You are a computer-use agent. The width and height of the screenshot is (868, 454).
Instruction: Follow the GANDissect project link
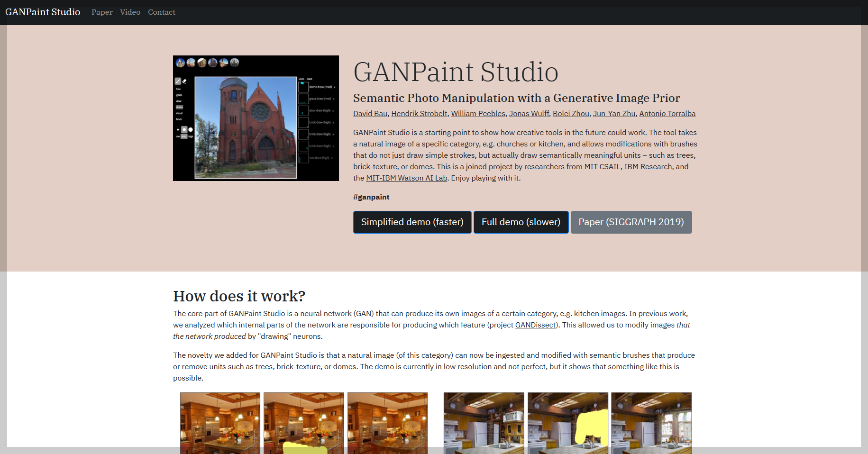pos(535,325)
